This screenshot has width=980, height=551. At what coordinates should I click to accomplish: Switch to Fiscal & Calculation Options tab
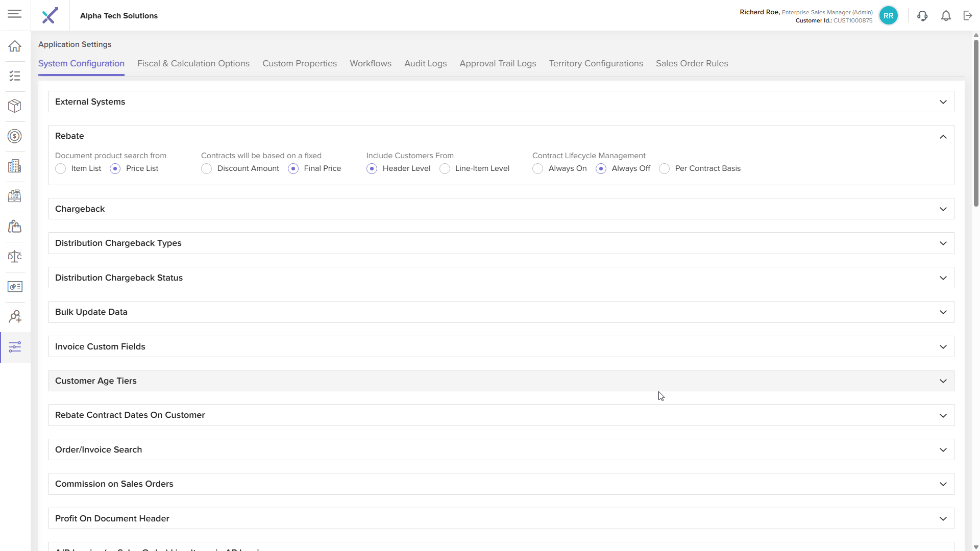point(193,64)
